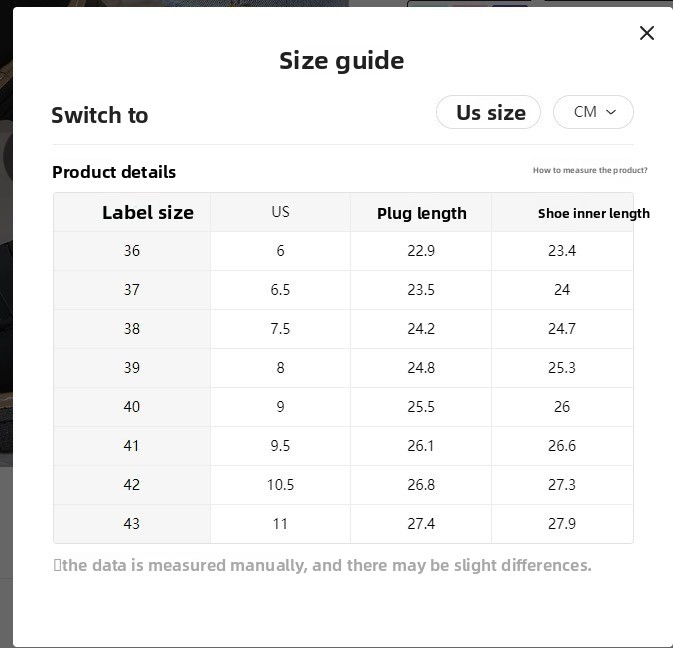Open "How to measure the product?" link
This screenshot has height=648, width=673.
[x=590, y=171]
